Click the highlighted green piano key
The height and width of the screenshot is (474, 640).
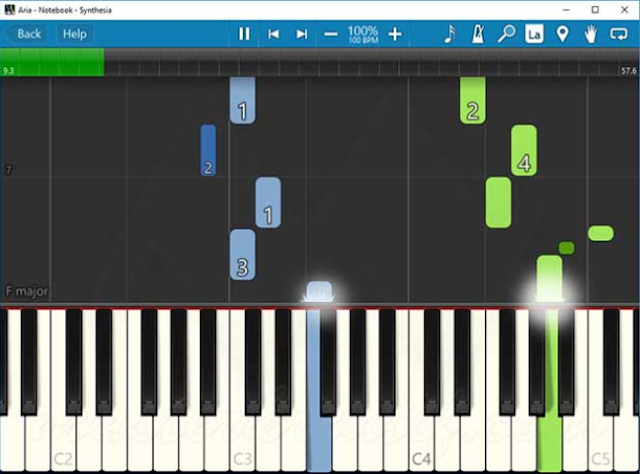tap(549, 441)
